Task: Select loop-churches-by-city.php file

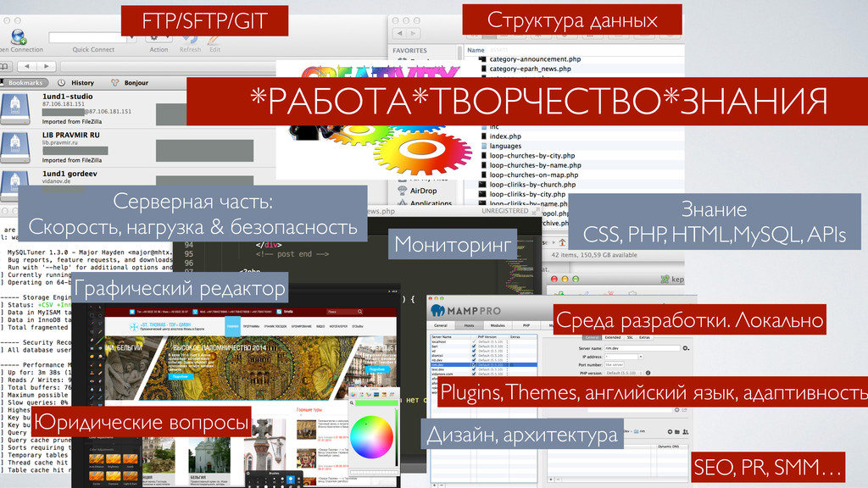Action: coord(532,156)
